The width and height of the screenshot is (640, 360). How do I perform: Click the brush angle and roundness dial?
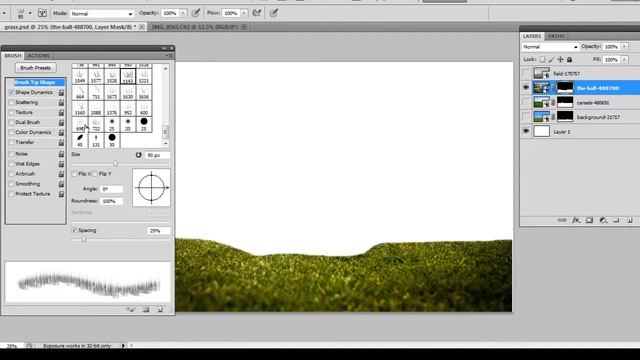point(151,188)
